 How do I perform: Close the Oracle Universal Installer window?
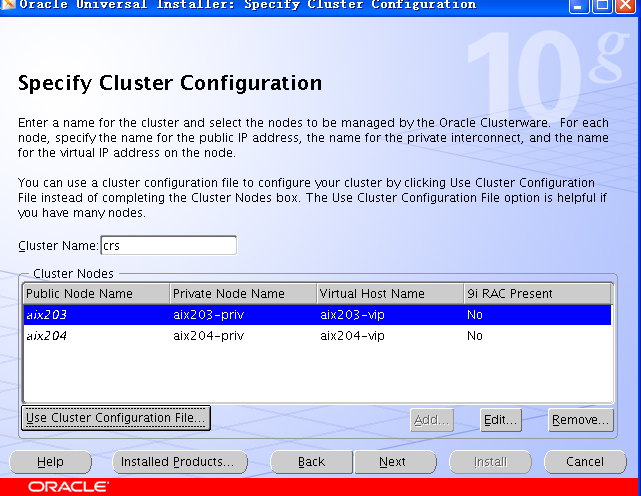pyautogui.click(x=625, y=6)
